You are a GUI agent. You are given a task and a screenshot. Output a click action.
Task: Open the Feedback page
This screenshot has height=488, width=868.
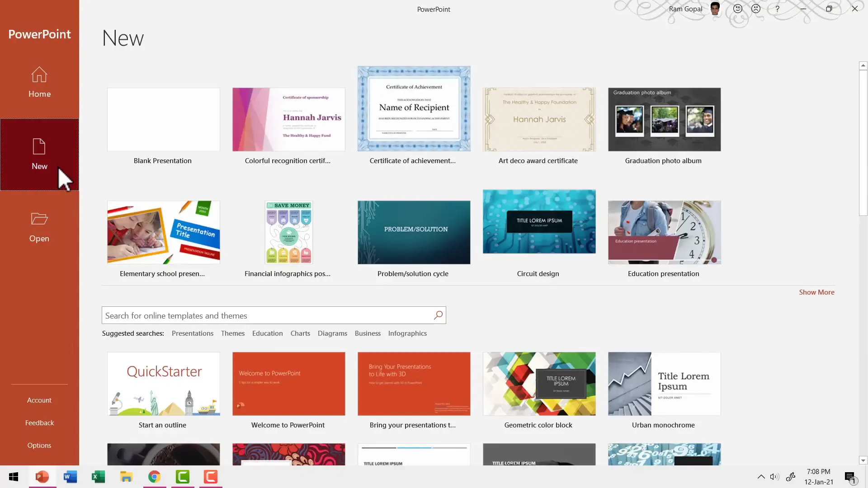coord(39,423)
